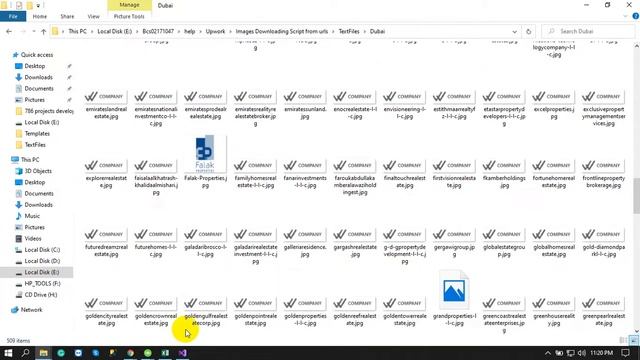This screenshot has height=360, width=640.
Task: Select frontlinepropertybrokerage.jpg file
Action: click(x=603, y=174)
